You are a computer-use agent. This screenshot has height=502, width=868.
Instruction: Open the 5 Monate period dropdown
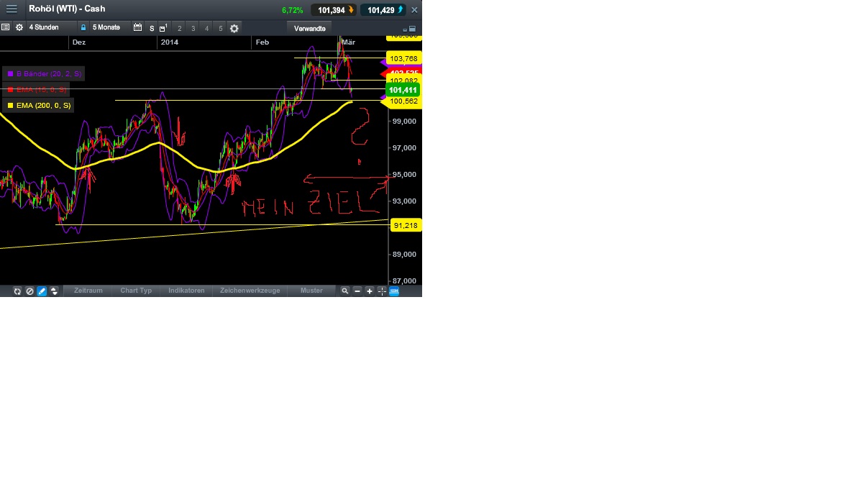coord(108,27)
